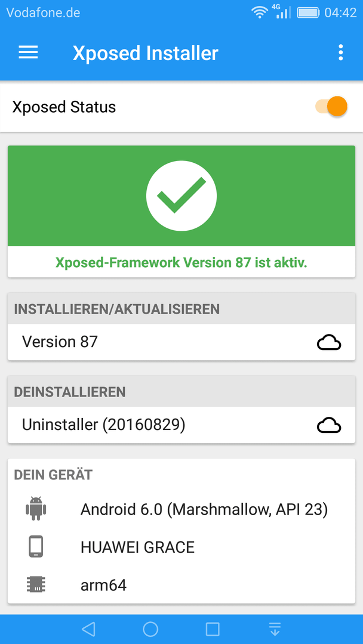
Task: Tap the cloud icon beside Uninstaller
Action: pos(329,425)
